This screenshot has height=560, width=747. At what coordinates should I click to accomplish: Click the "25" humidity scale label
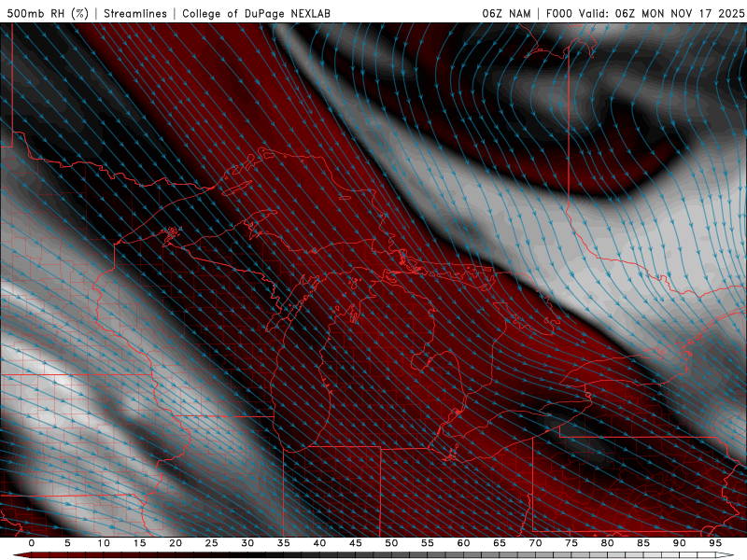(212, 543)
